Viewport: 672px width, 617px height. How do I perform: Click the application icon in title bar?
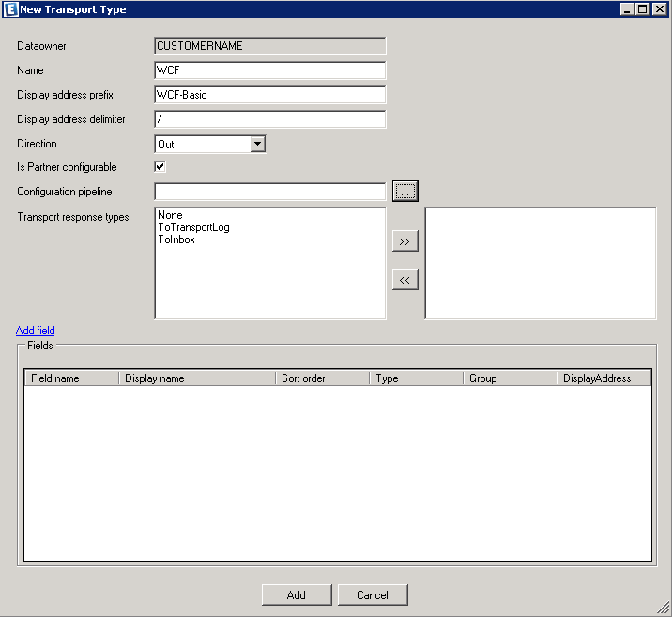tap(10, 9)
